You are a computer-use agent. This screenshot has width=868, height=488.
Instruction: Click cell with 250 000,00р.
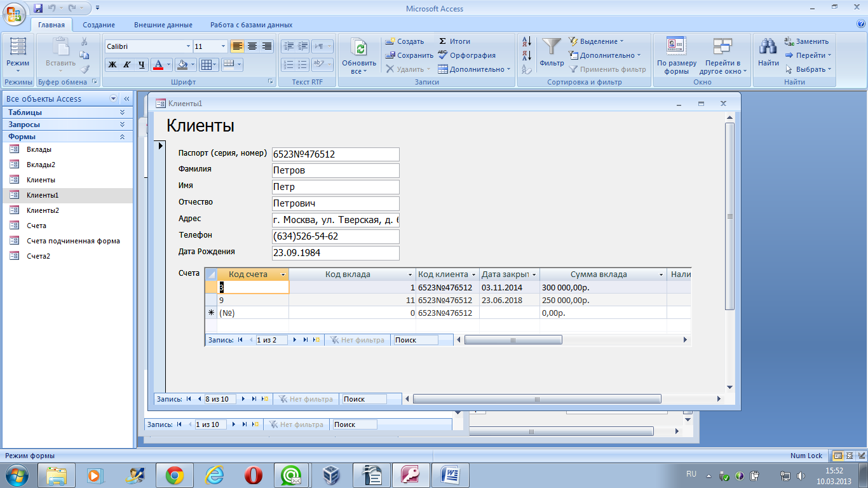tap(603, 300)
